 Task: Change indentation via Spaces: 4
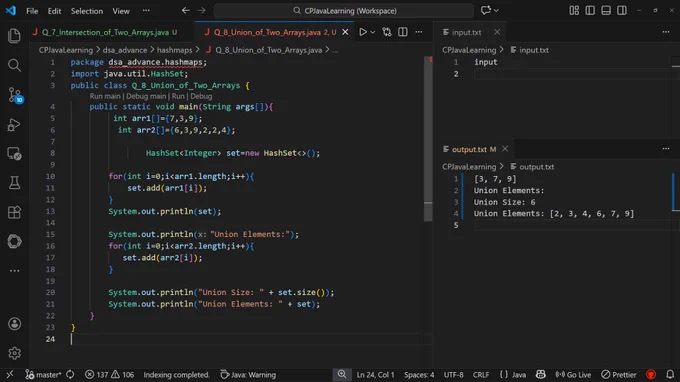[x=419, y=375]
